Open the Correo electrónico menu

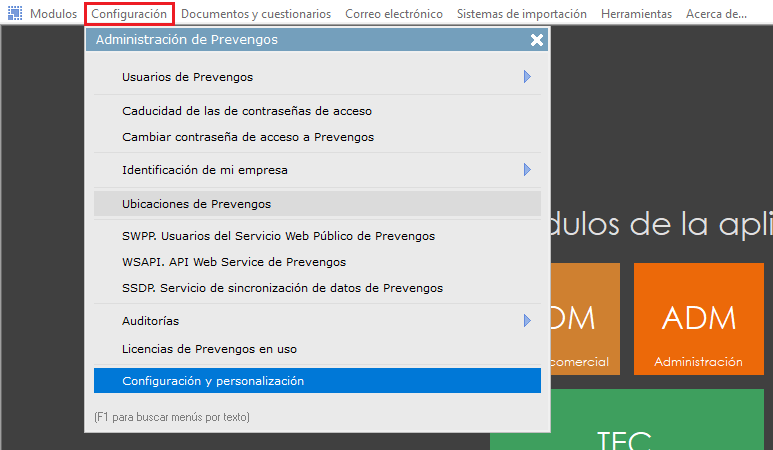point(393,14)
